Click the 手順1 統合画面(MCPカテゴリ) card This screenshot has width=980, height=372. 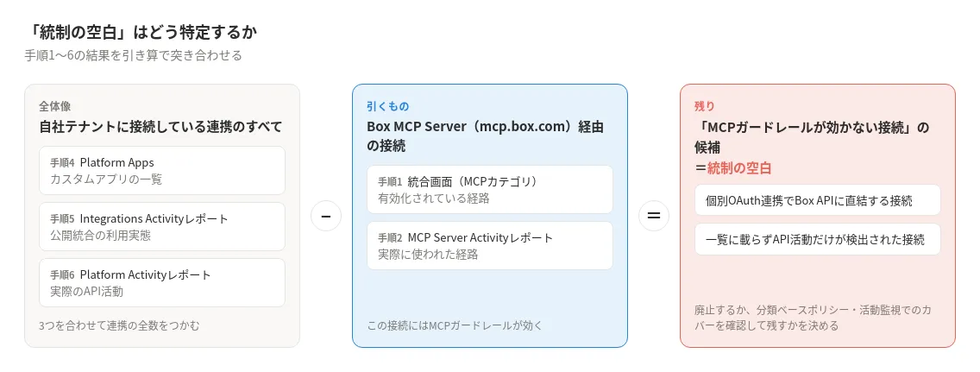490,189
